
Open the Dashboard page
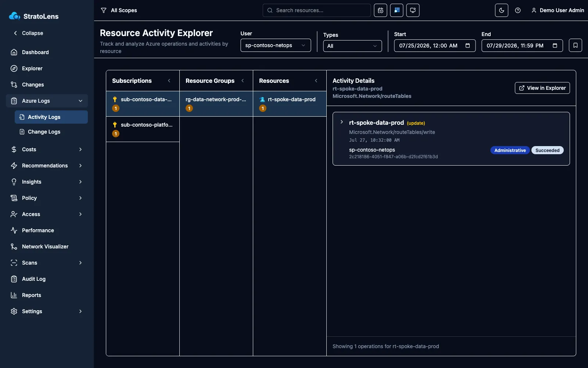pyautogui.click(x=47, y=52)
